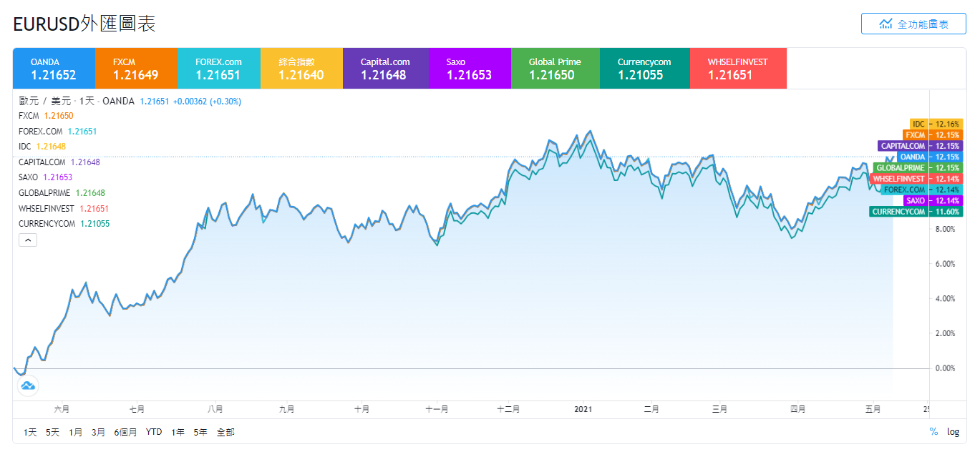Select the Saxo broker tab

tap(470, 69)
